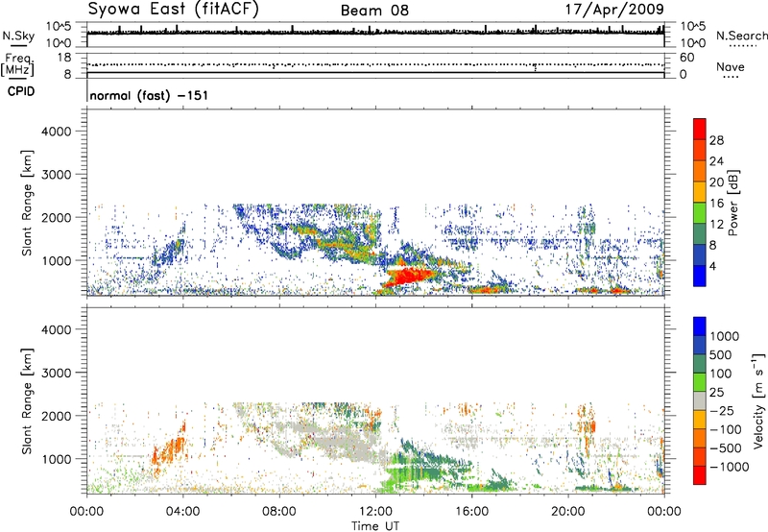This screenshot has width=768, height=532.
Task: Pick the light green segment of power colorbar
Action: point(700,213)
